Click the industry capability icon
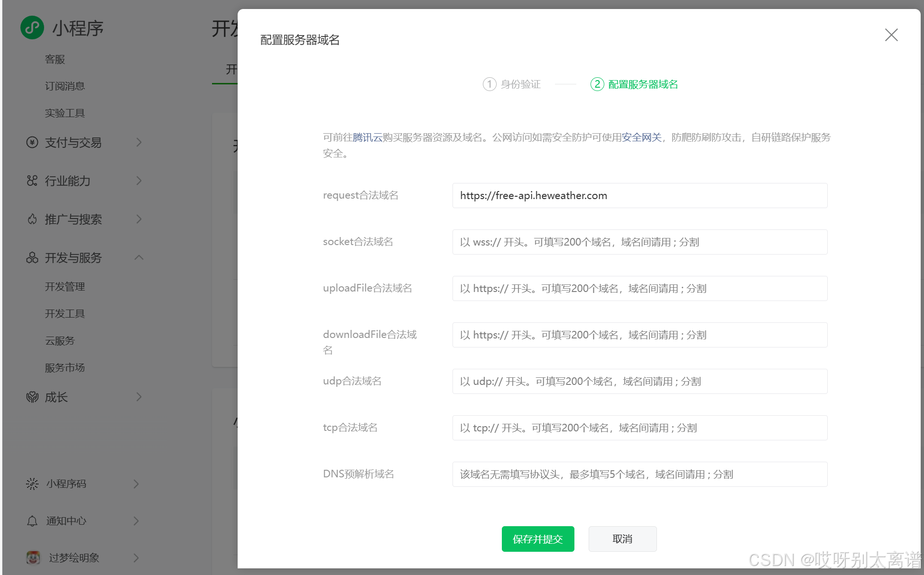Viewport: 924px width, 575px height. pos(32,181)
